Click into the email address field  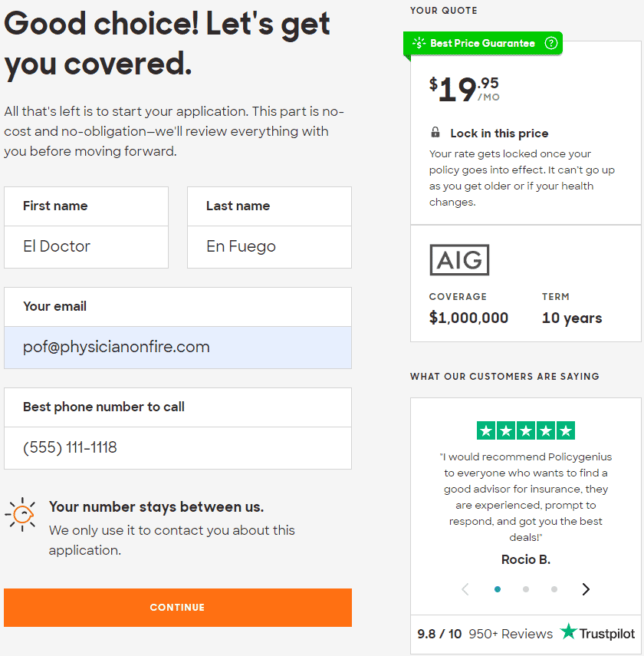pyautogui.click(x=178, y=347)
